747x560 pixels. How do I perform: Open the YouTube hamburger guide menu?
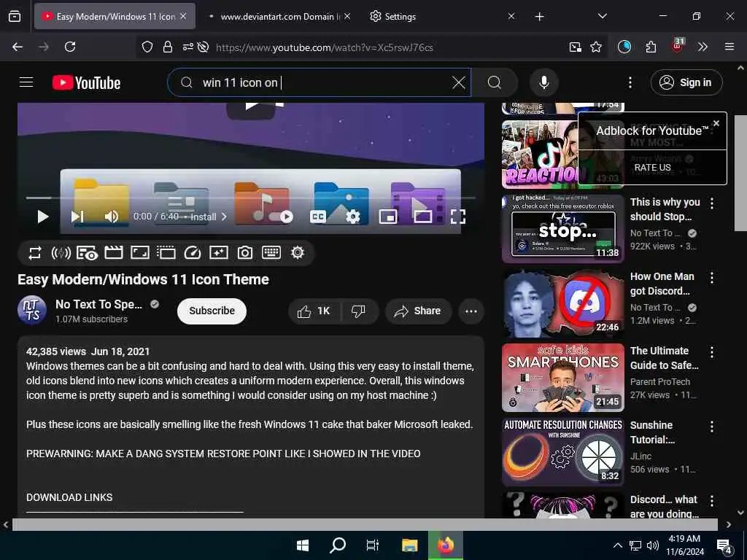pyautogui.click(x=26, y=82)
